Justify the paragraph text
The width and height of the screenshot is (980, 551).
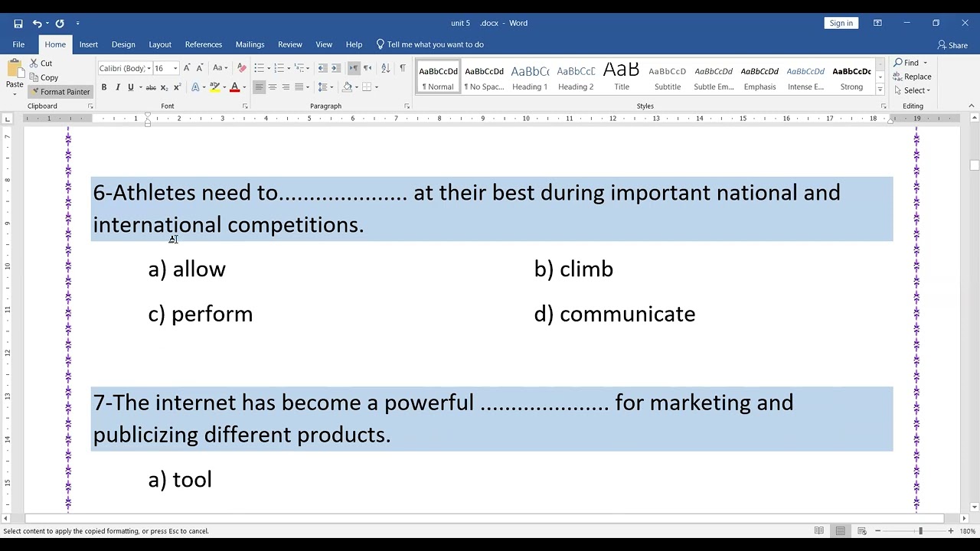tap(299, 87)
